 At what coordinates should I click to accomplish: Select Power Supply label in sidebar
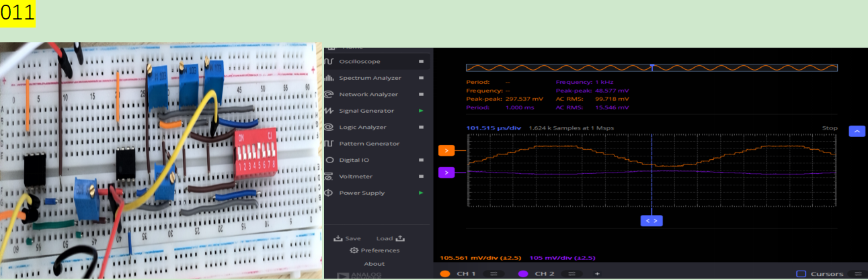(362, 193)
